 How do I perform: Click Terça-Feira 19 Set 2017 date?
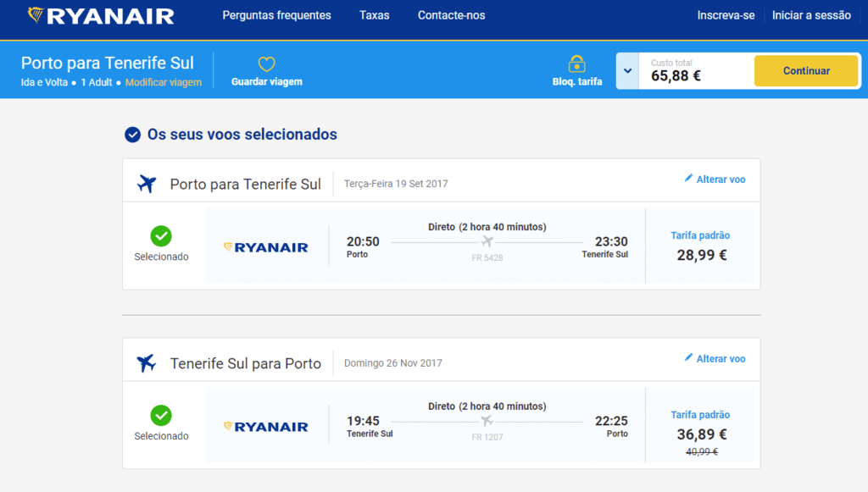pyautogui.click(x=396, y=184)
